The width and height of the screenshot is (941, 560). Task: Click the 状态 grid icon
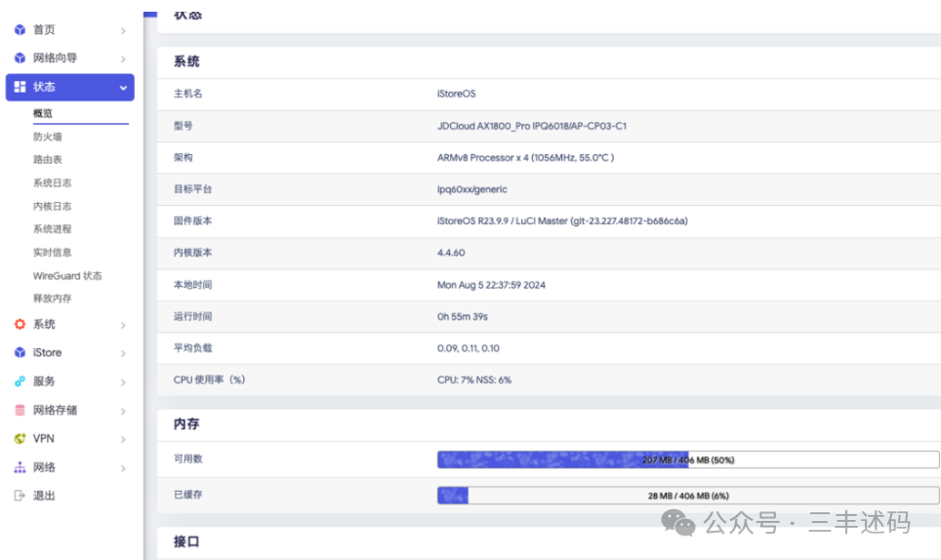pyautogui.click(x=20, y=87)
